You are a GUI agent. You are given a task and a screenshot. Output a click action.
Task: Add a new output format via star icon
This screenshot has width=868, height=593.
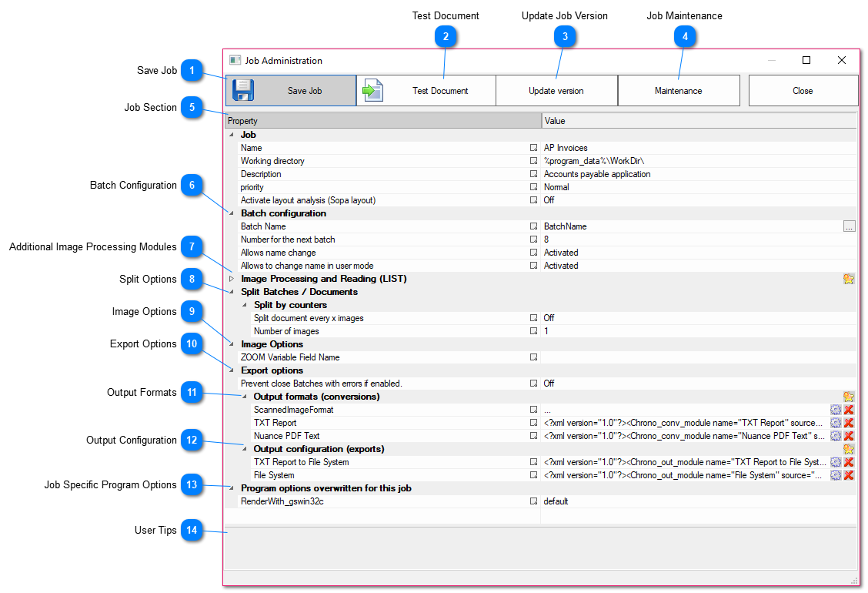(849, 396)
